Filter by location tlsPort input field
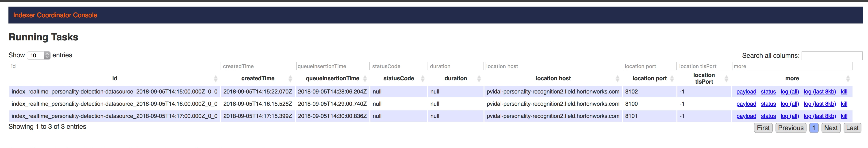Screen dimensions: 868x148 pyautogui.click(x=704, y=66)
